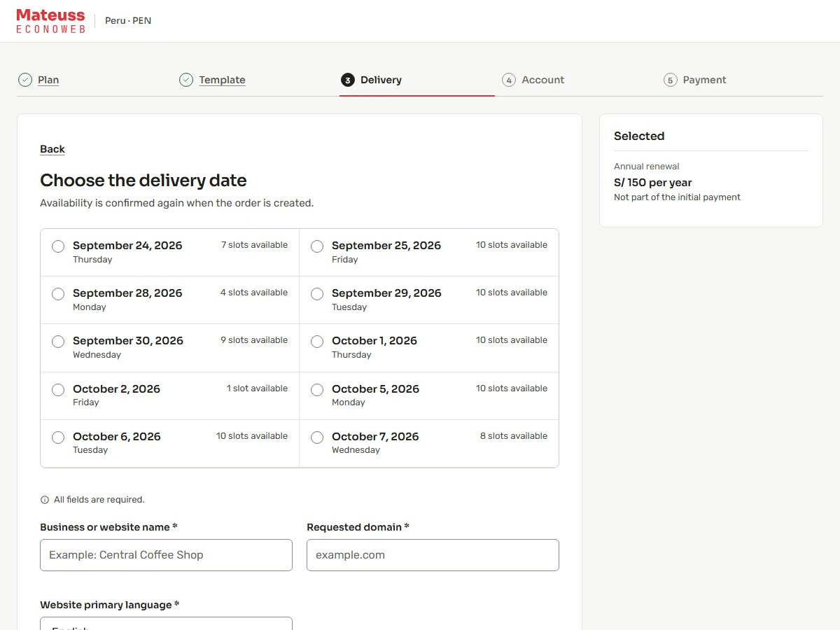
Task: Click the '4 slots available' text
Action: [254, 293]
